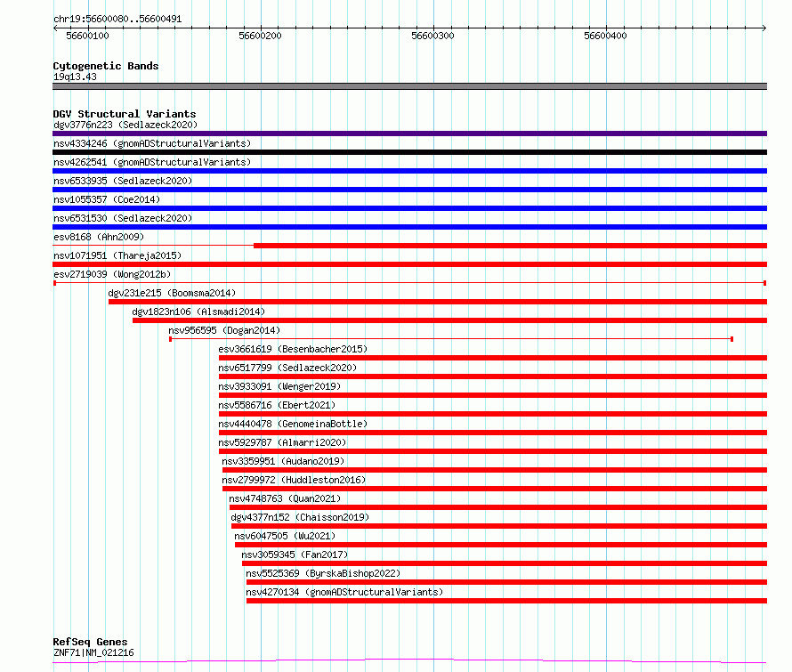Click variant label nsv1071951 (Thareja2015)
This screenshot has width=792, height=672.
tap(117, 255)
